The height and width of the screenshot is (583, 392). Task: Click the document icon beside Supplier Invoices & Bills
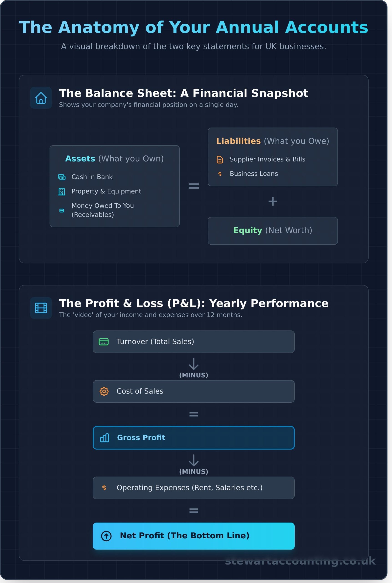[x=220, y=159]
